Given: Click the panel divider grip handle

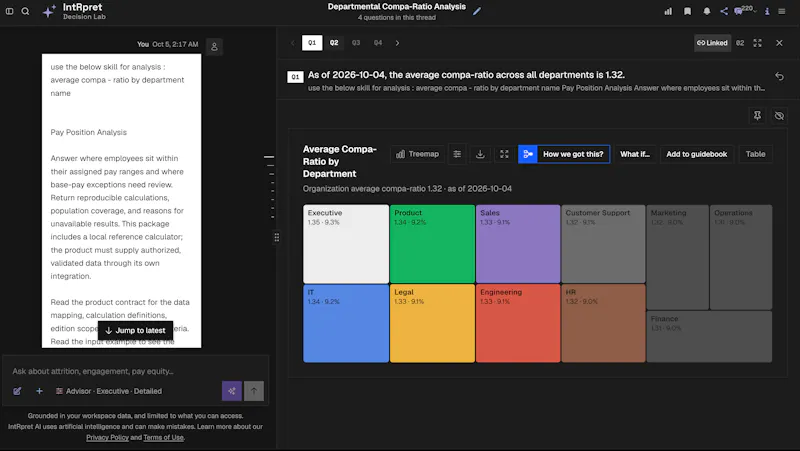Looking at the screenshot, I should point(277,237).
